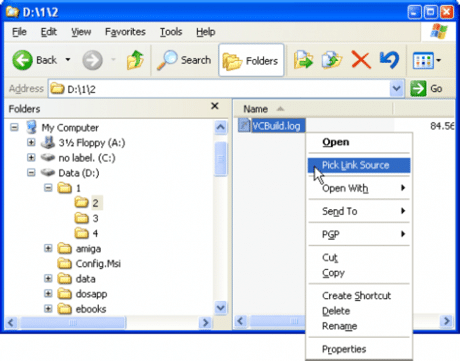
Task: Open the Favorites menu
Action: pos(125,32)
